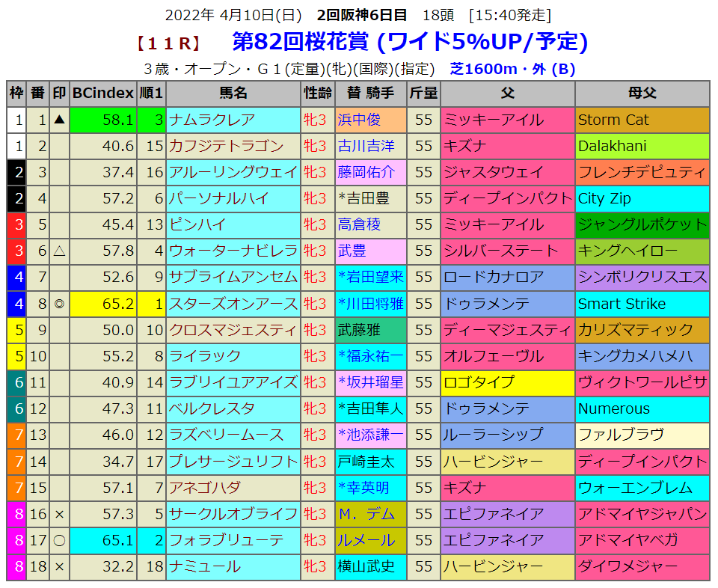Click the ▲ mark beside ナムラクレア
Image resolution: width=718 pixels, height=588 pixels.
(x=59, y=120)
